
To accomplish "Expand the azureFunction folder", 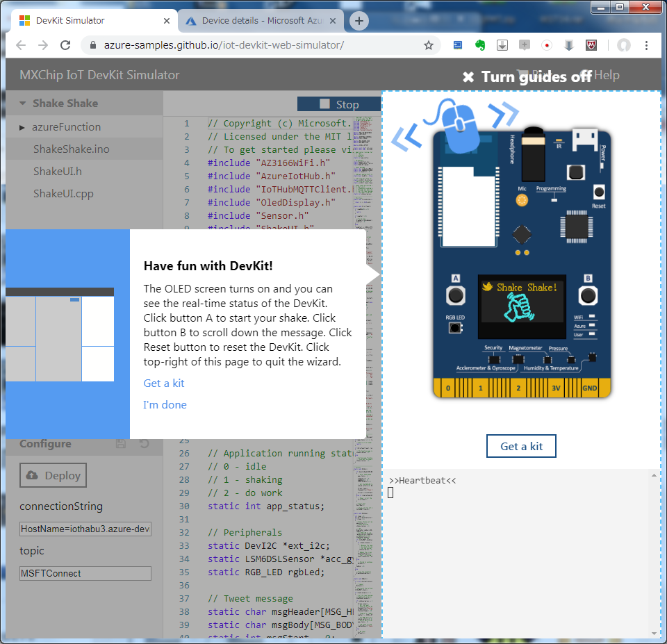I will coord(22,127).
